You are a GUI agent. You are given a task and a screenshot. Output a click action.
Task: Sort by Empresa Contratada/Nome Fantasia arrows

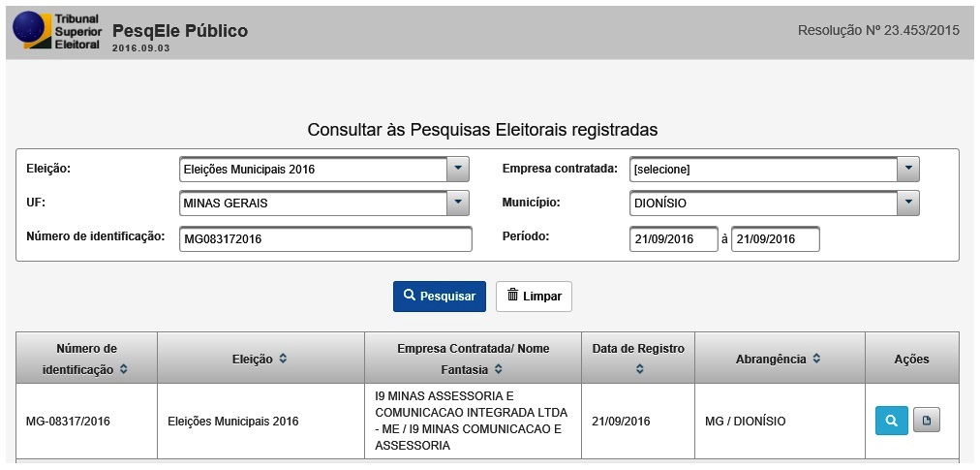tap(498, 370)
